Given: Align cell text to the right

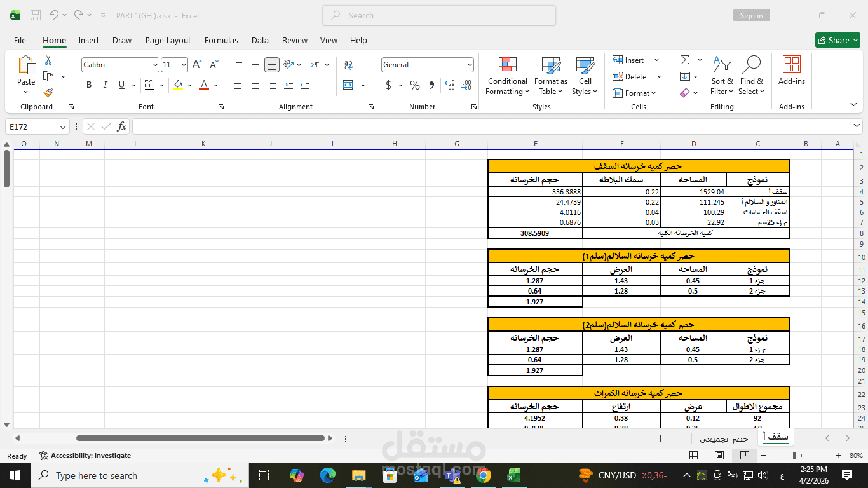Looking at the screenshot, I should pos(272,85).
